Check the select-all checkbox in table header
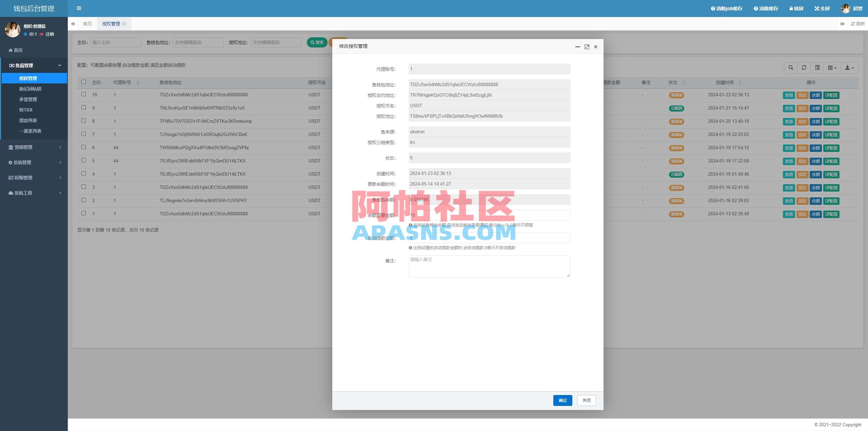 point(84,82)
